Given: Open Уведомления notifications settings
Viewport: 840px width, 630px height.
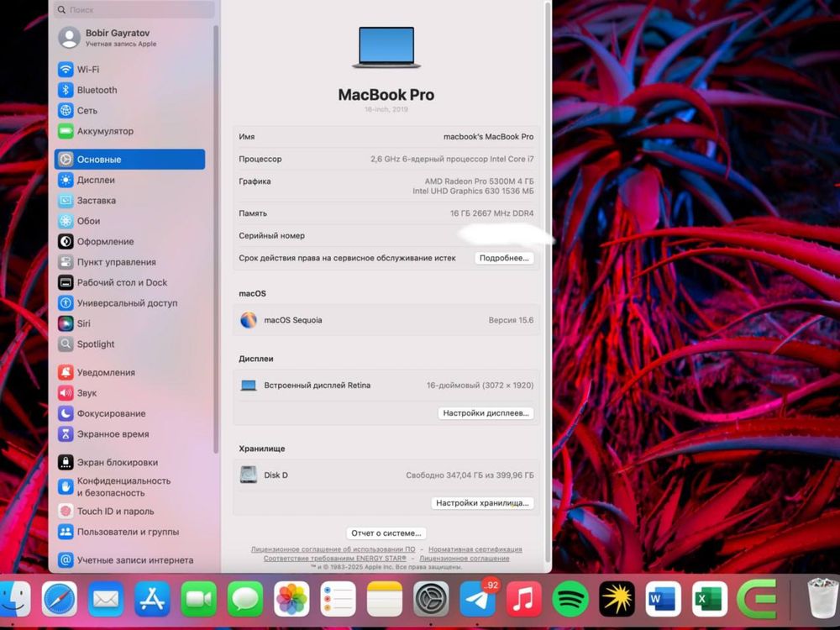Looking at the screenshot, I should tap(129, 372).
